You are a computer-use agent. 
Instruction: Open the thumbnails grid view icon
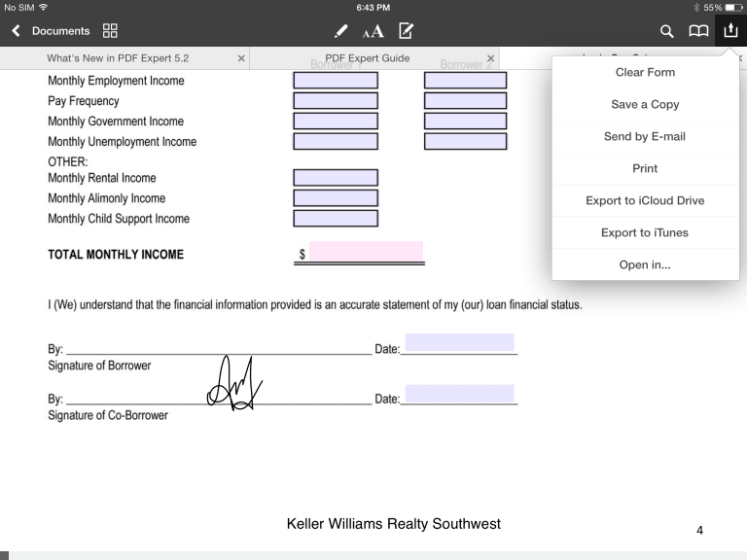pyautogui.click(x=110, y=31)
